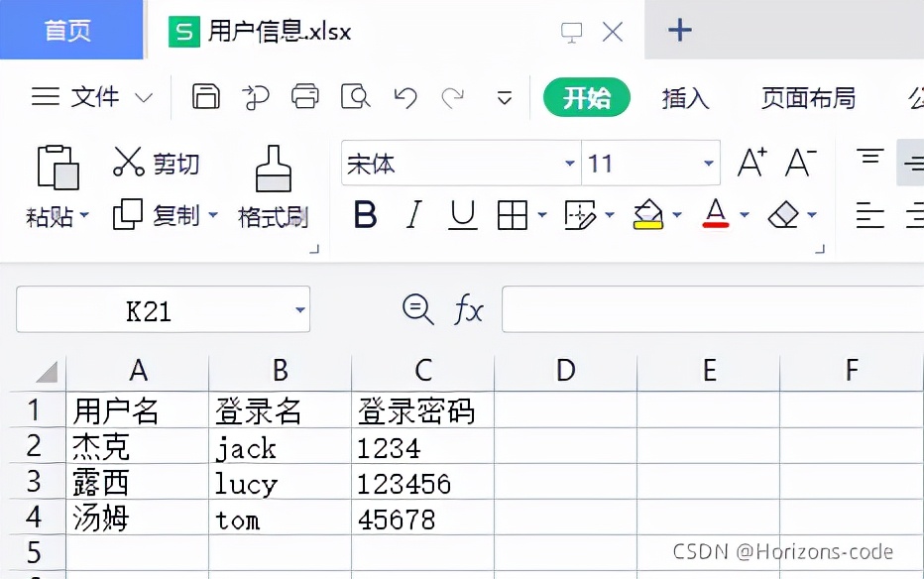Image resolution: width=924 pixels, height=579 pixels.
Task: Open print preview
Action: (356, 96)
